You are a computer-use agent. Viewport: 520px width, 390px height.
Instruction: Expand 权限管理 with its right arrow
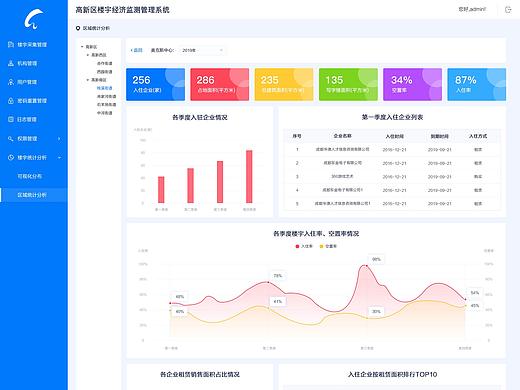59,138
